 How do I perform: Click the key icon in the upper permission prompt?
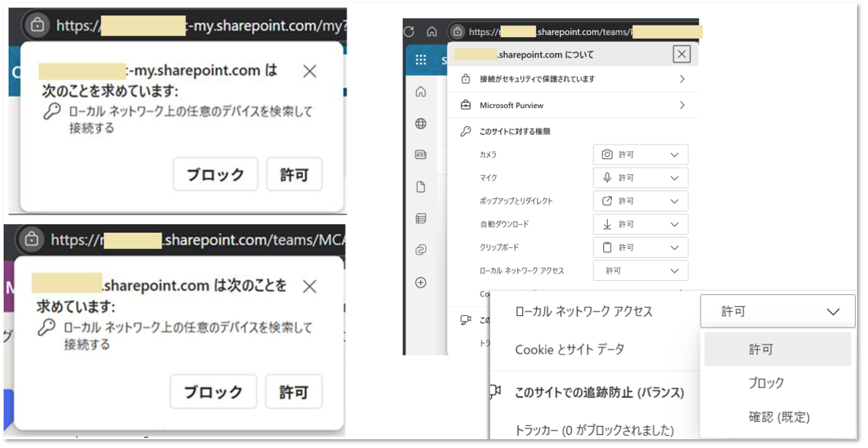52,112
